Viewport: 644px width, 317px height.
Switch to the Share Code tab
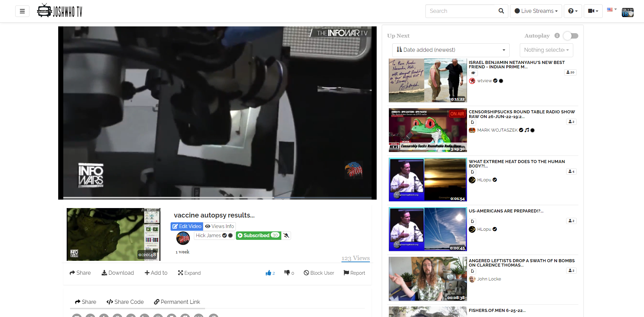[125, 302]
